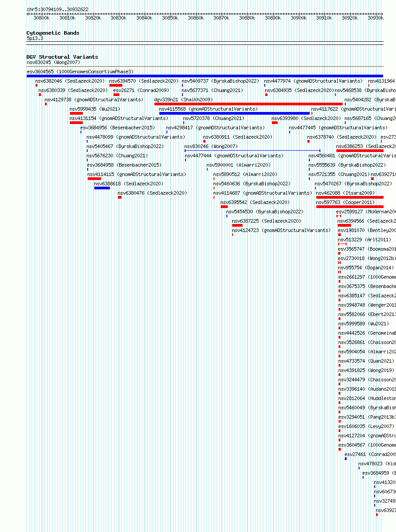Select nsv4477974 (gnomADStructuralVariants) label

coord(313,81)
